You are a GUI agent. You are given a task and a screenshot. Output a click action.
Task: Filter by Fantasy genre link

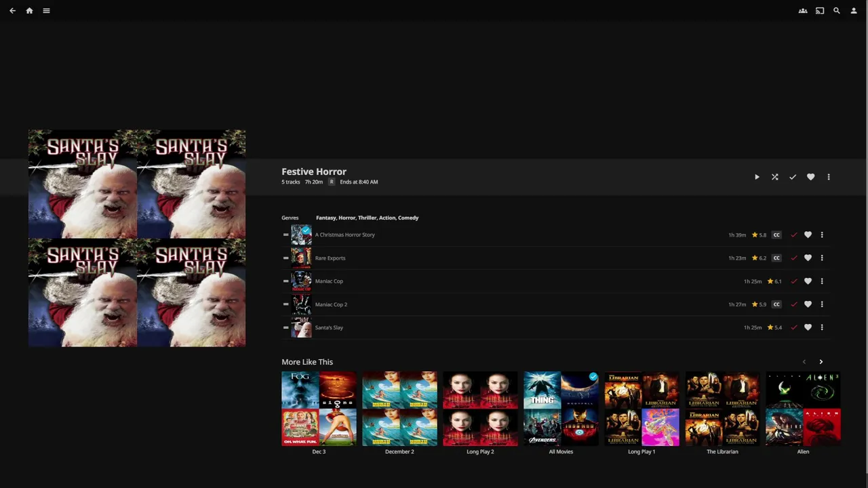tap(325, 218)
